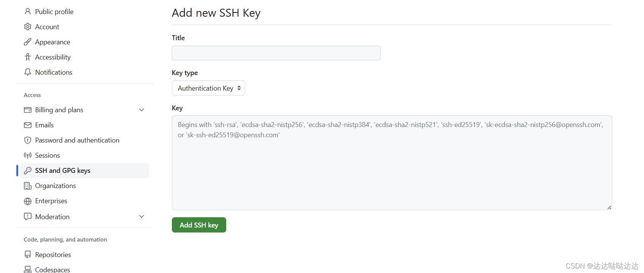The width and height of the screenshot is (644, 273).
Task: Click the Organizations building icon
Action: 27,185
